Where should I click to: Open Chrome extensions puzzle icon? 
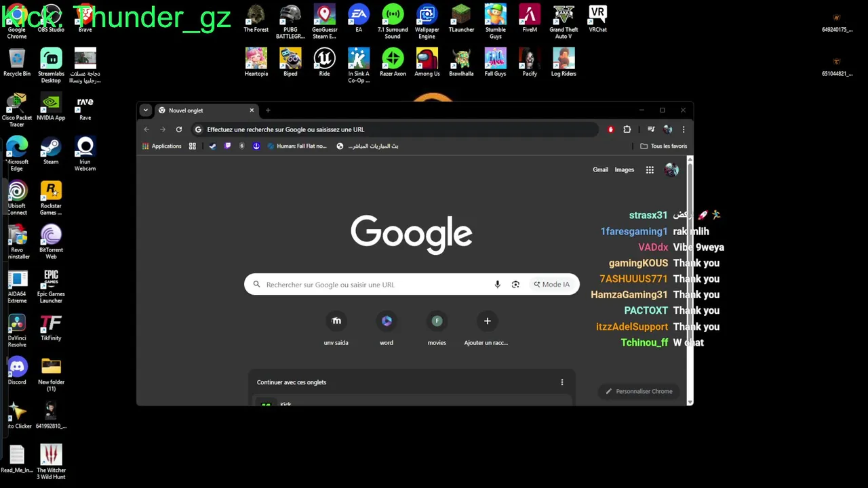(x=627, y=129)
